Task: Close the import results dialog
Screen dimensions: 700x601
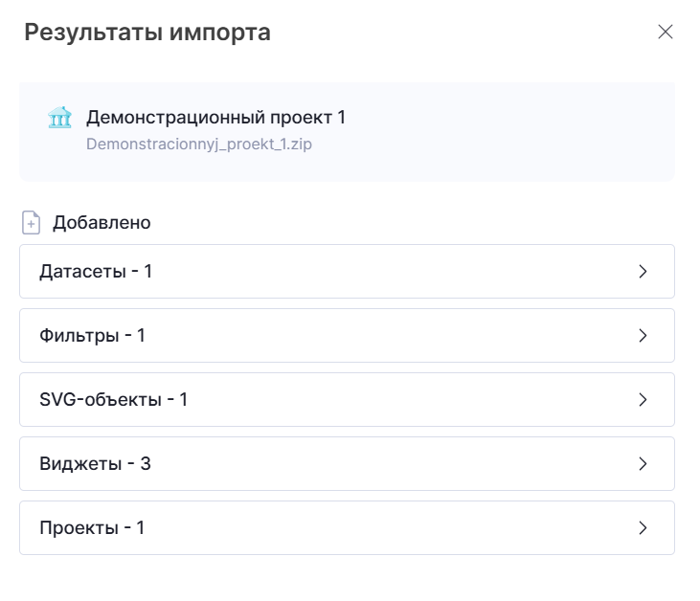Action: [x=666, y=32]
